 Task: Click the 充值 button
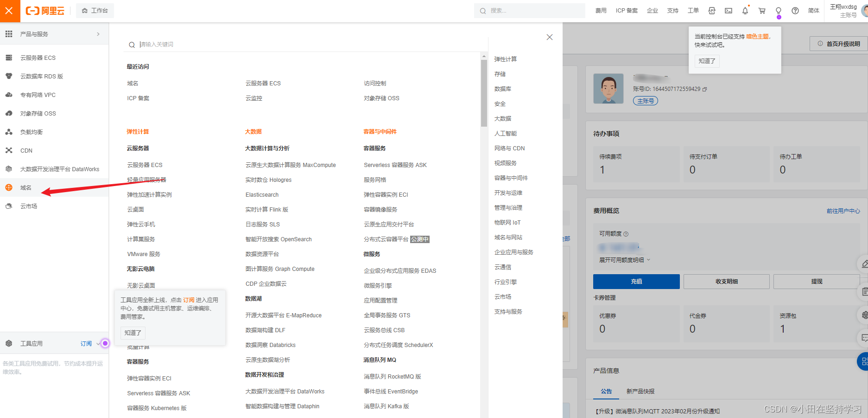[x=636, y=282]
